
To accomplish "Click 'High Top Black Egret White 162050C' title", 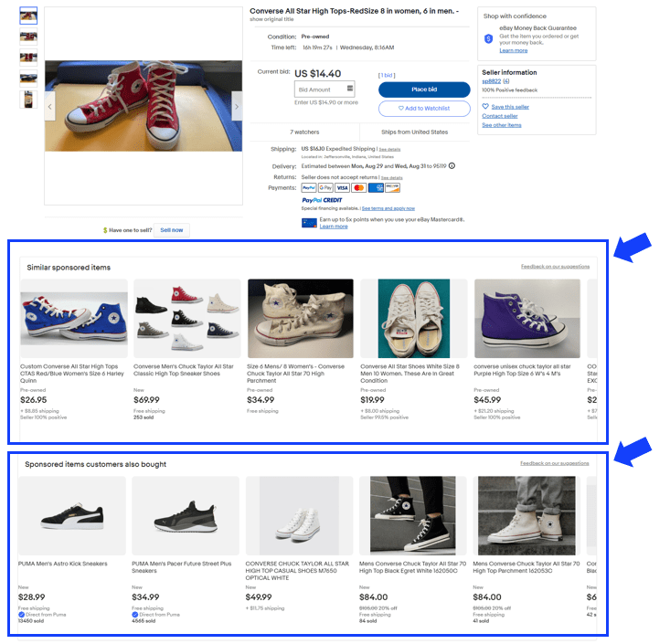I will 413,567.
